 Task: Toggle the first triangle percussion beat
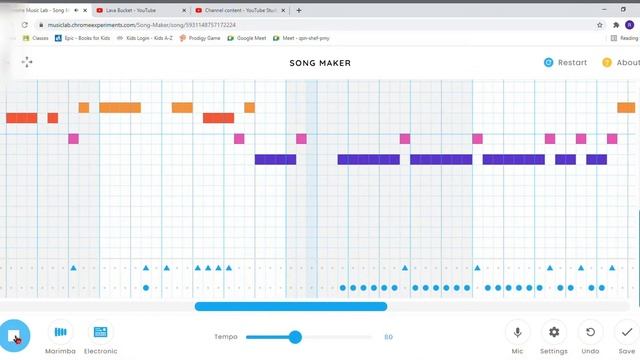73,268
